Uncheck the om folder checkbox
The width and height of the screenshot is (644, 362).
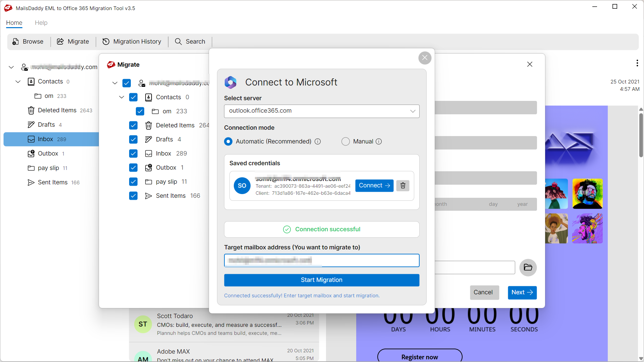[140, 111]
